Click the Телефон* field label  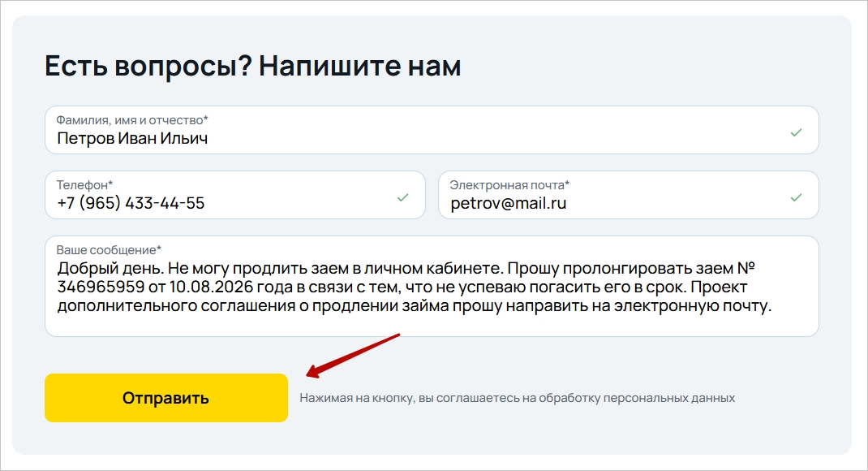tap(84, 184)
